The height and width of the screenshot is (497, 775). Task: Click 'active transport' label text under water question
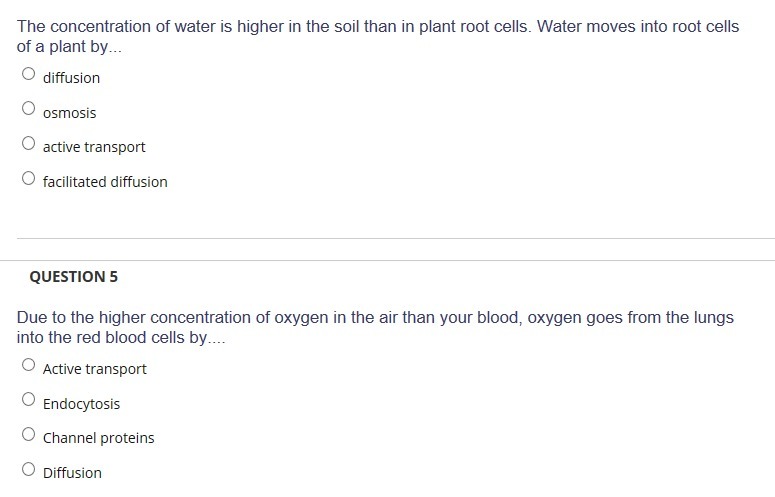(94, 147)
